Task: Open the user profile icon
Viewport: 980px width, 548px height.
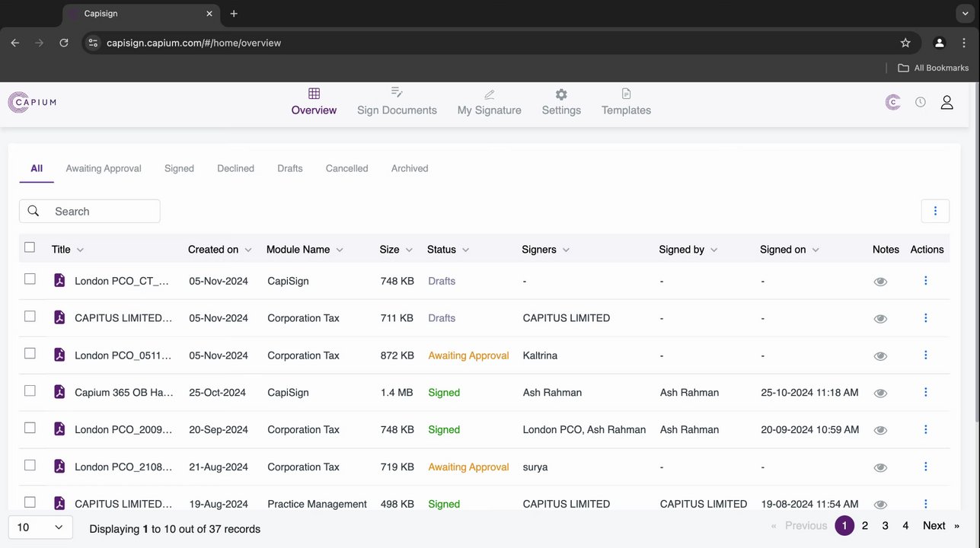Action: [x=946, y=102]
